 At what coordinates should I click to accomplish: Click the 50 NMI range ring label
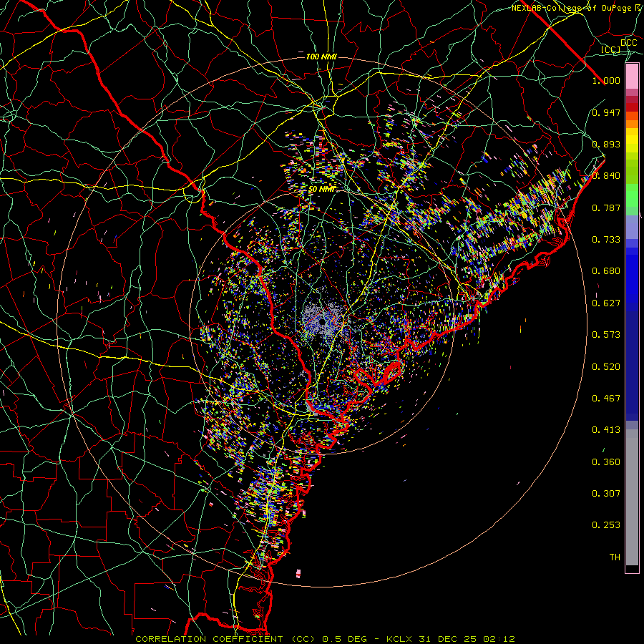[x=321, y=190]
